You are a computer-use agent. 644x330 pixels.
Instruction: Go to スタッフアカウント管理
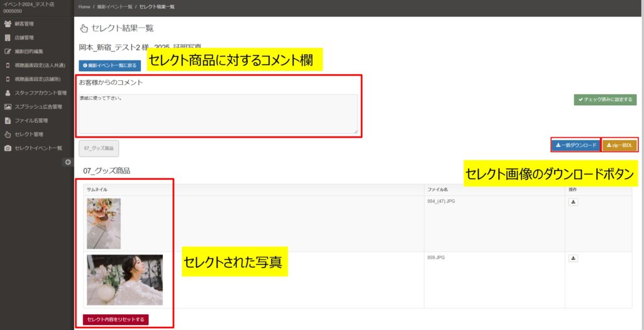point(40,93)
